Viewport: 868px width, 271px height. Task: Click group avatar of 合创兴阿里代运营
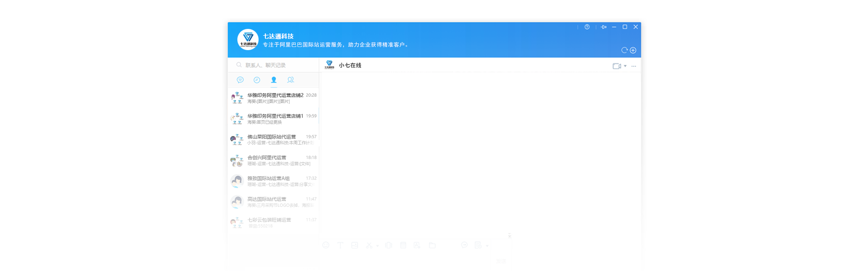point(237,160)
